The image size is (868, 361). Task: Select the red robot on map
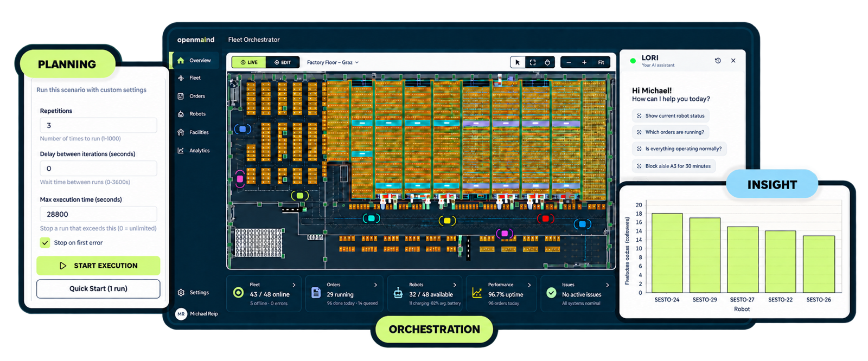545,218
